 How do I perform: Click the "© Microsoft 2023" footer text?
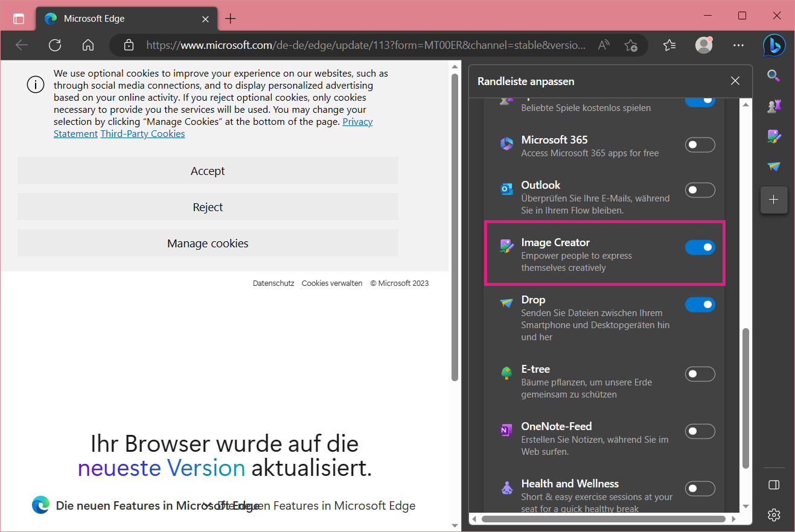pos(400,283)
